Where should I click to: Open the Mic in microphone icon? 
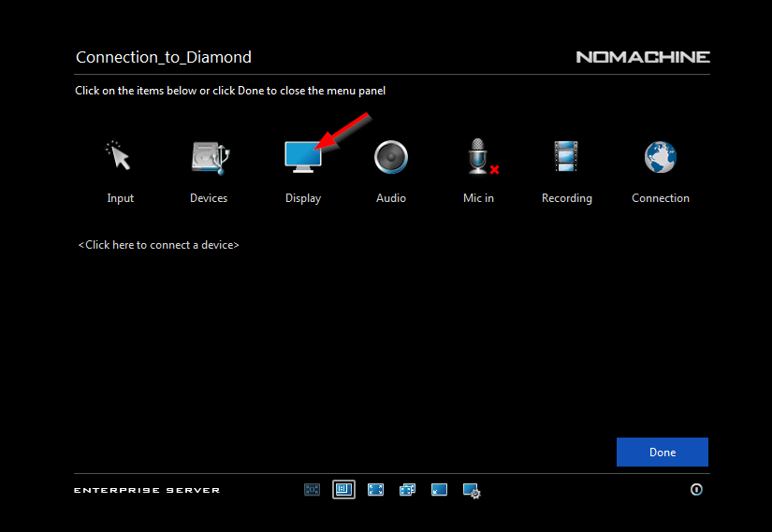(482, 156)
